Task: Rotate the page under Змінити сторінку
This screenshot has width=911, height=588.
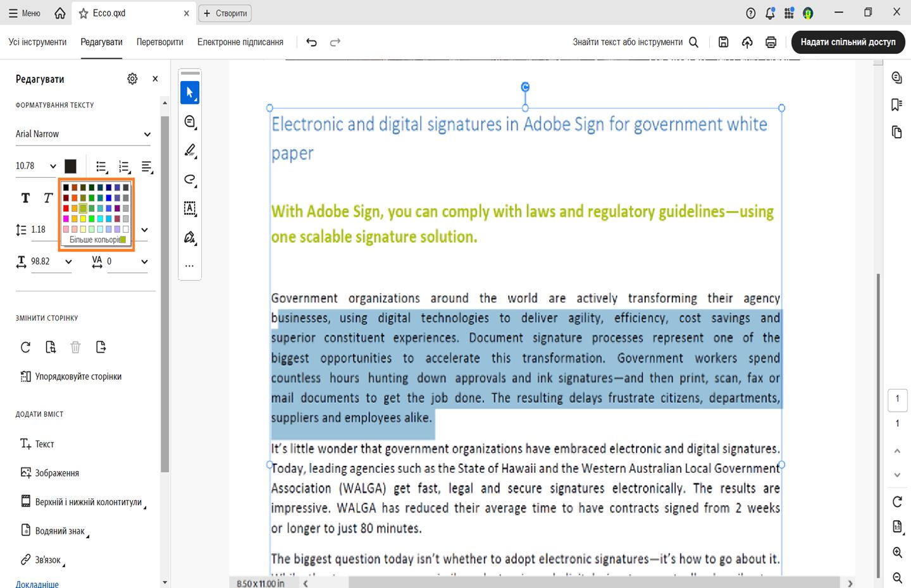Action: click(x=25, y=347)
